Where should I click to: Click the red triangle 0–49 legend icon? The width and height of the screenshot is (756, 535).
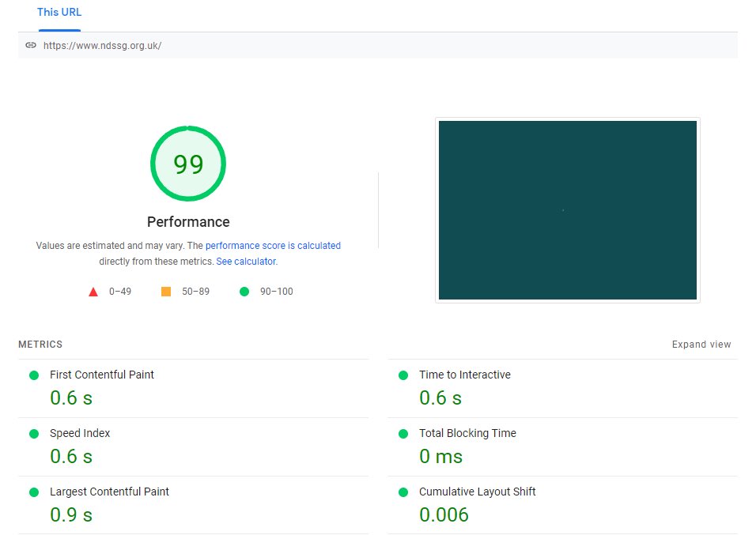point(93,292)
